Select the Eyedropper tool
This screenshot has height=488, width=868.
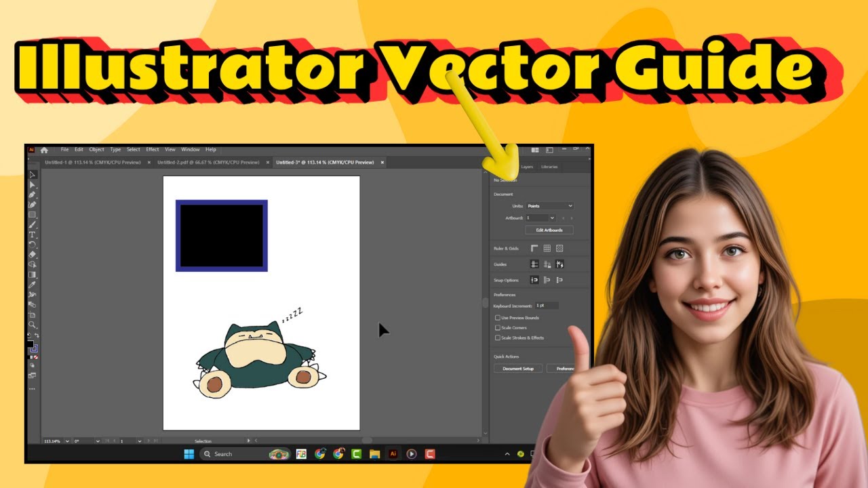(x=33, y=284)
